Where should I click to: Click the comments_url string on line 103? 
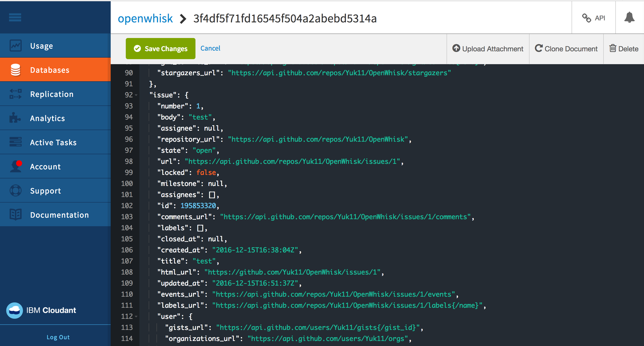coord(345,217)
